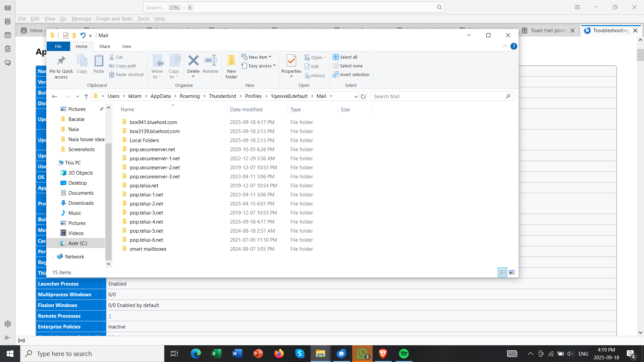Open Customize Quick Access Toolbar dropdown
The width and height of the screenshot is (644, 362).
click(x=91, y=36)
